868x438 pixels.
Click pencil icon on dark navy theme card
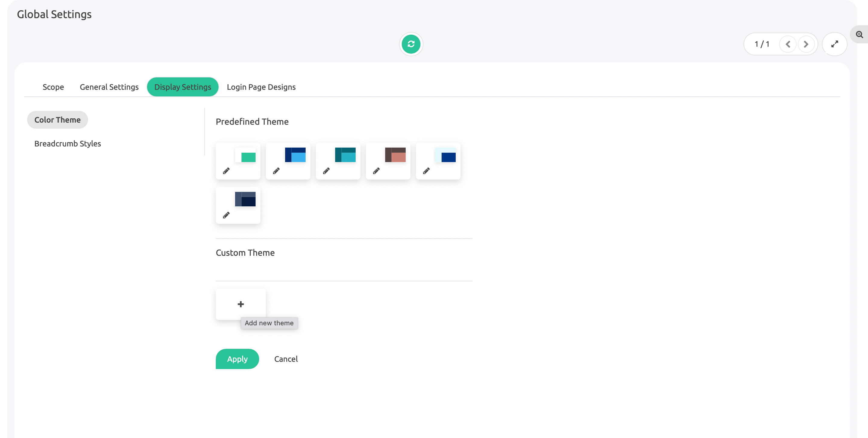226,215
